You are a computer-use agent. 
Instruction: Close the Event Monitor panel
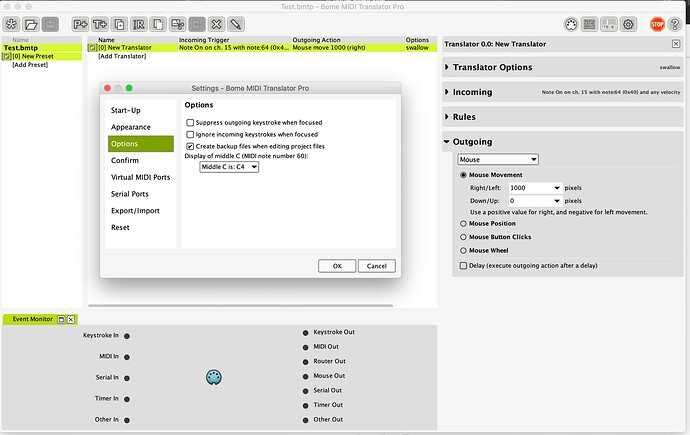[70, 319]
